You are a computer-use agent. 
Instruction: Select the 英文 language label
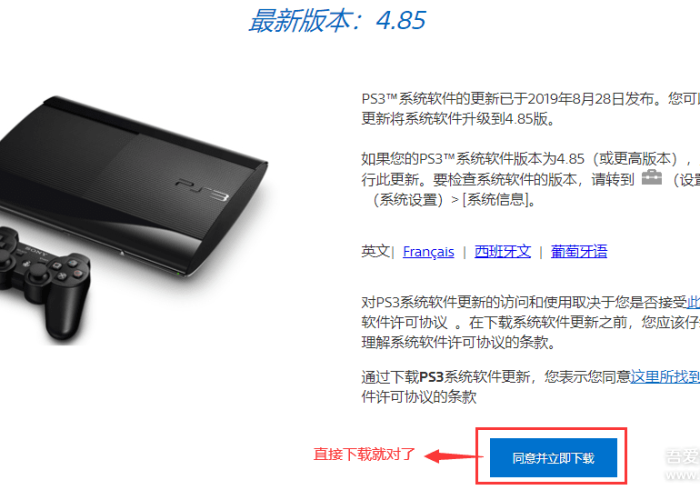point(375,251)
